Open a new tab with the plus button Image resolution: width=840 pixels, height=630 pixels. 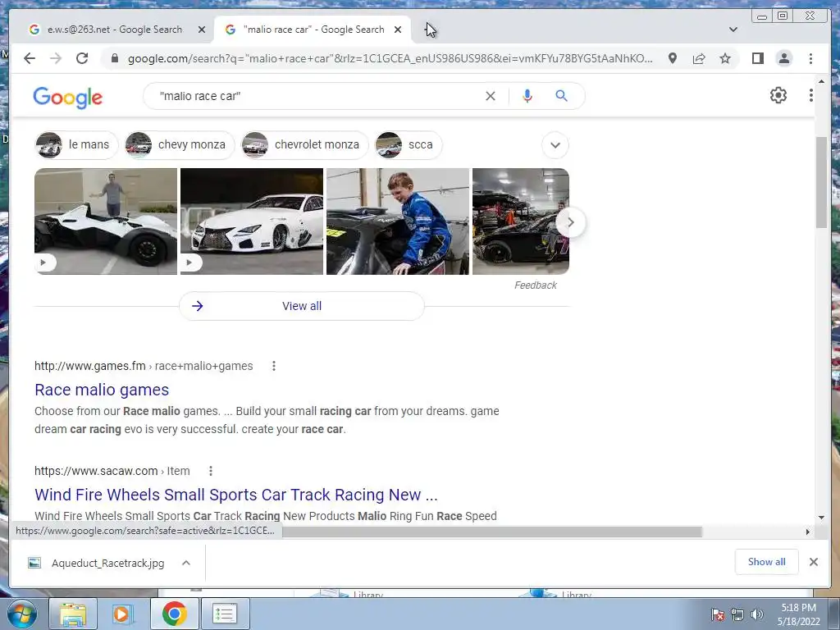pyautogui.click(x=429, y=30)
